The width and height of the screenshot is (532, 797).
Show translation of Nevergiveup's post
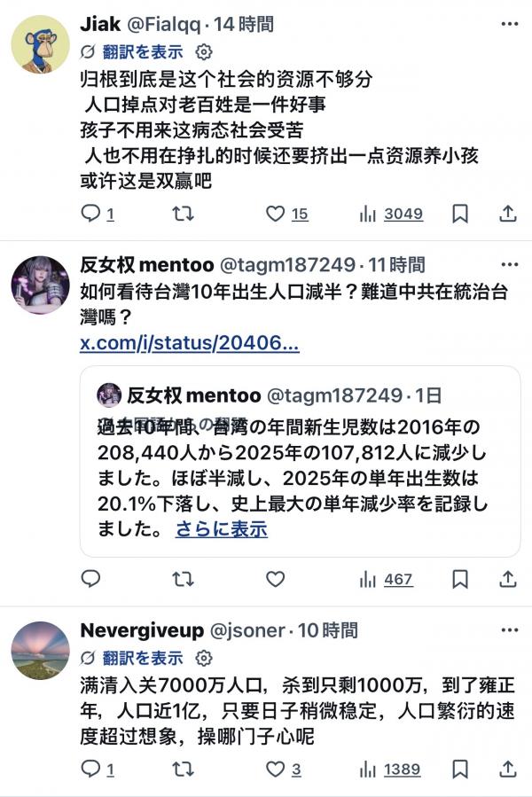[x=143, y=658]
